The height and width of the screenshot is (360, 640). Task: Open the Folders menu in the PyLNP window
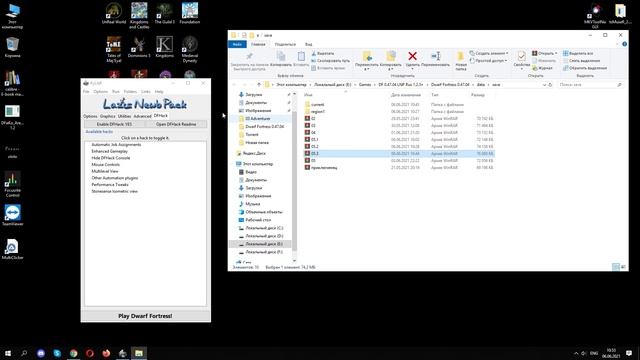130,91
